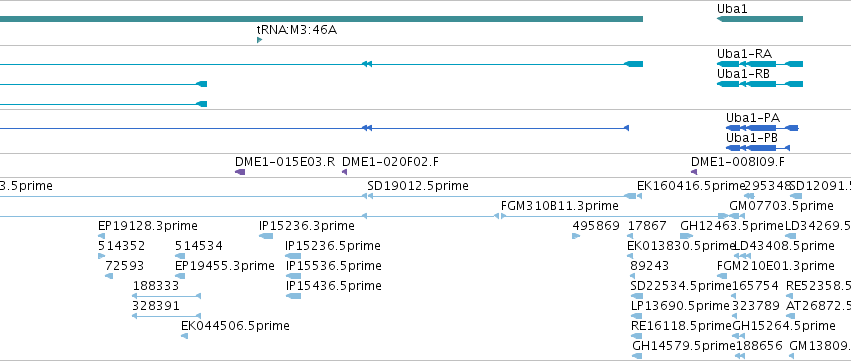851x361 pixels.
Task: Click the 188333 EST alignment line
Action: pyautogui.click(x=167, y=296)
